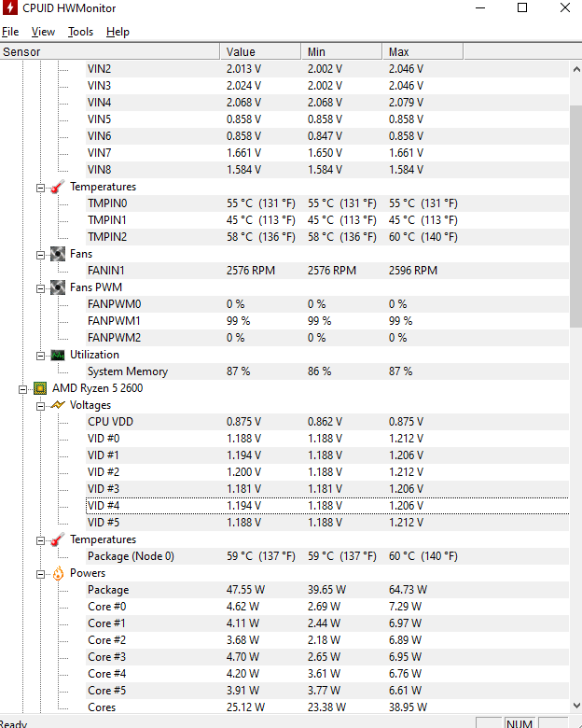Open the View menu
Image resolution: width=582 pixels, height=728 pixels.
tap(43, 32)
